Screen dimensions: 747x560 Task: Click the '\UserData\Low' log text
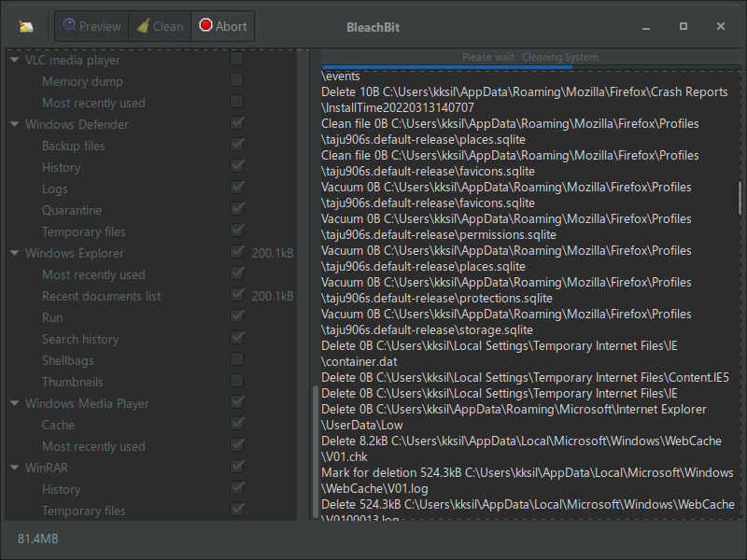[362, 425]
